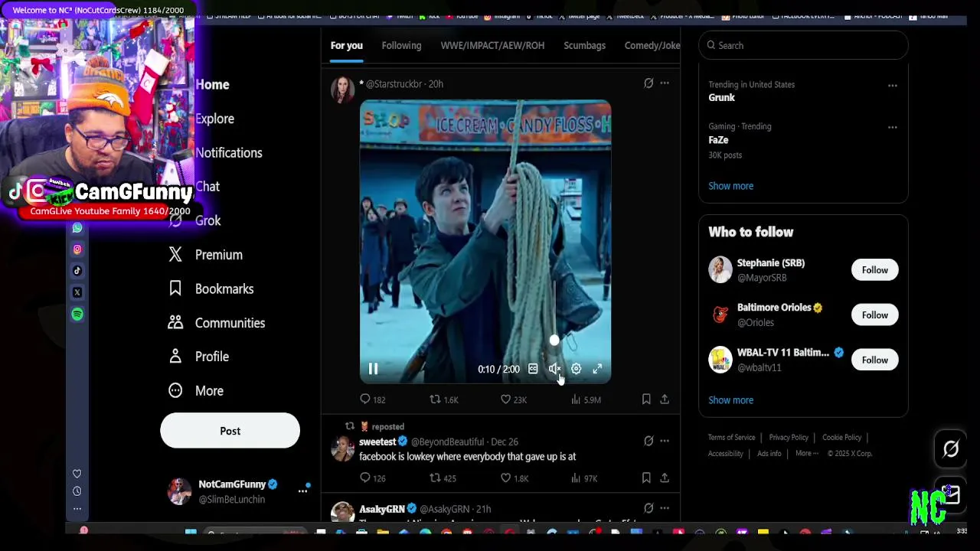The image size is (980, 551).
Task: Switch to the Following tab
Action: (x=401, y=45)
